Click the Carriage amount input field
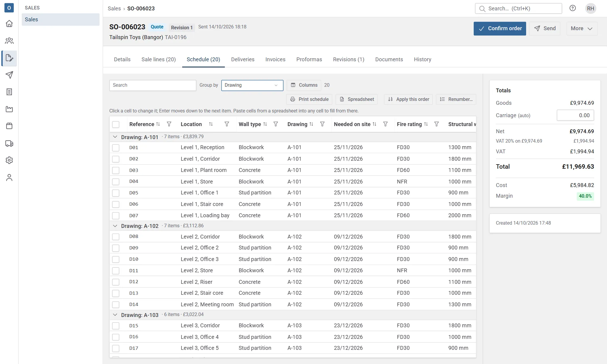The image size is (607, 364). pyautogui.click(x=575, y=115)
